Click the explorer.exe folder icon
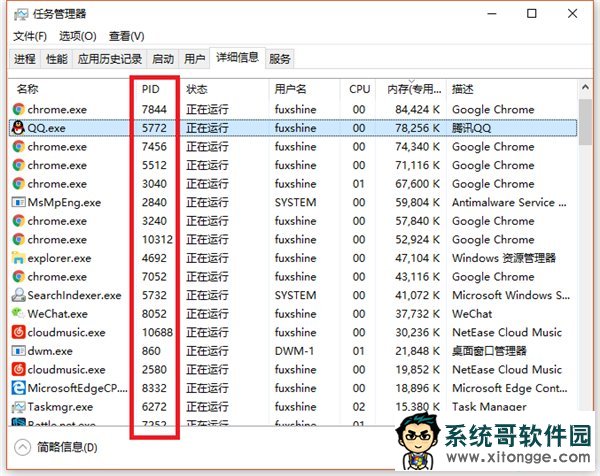The image size is (600, 476). click(x=18, y=258)
